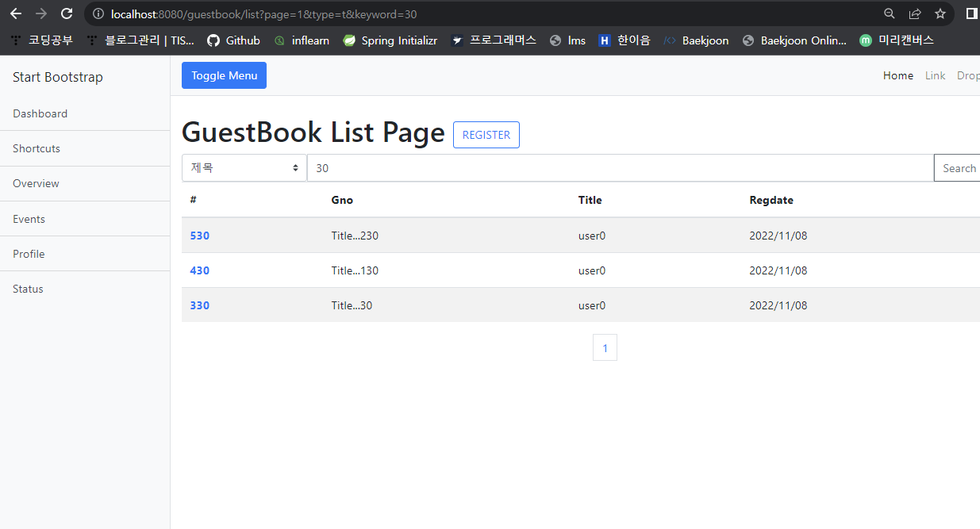
Task: Click the Title...230 cell
Action: [355, 236]
